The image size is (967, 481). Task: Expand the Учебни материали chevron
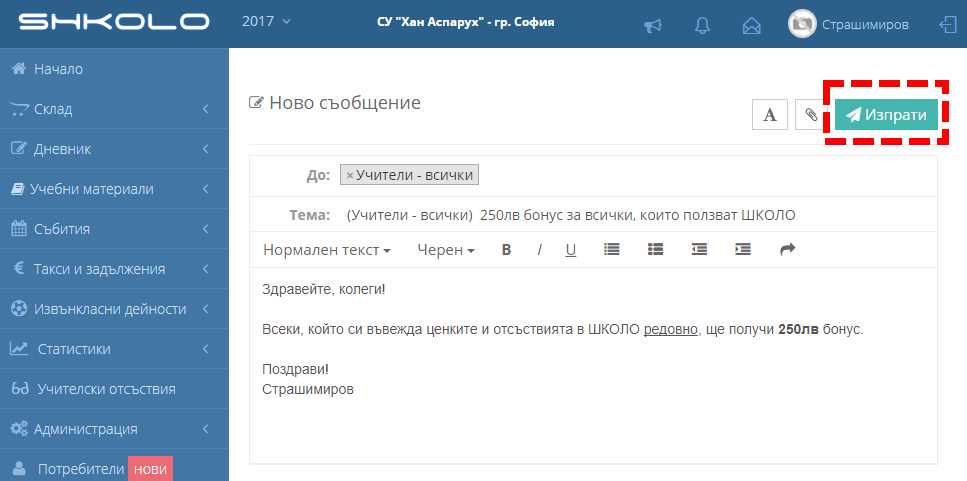point(205,189)
